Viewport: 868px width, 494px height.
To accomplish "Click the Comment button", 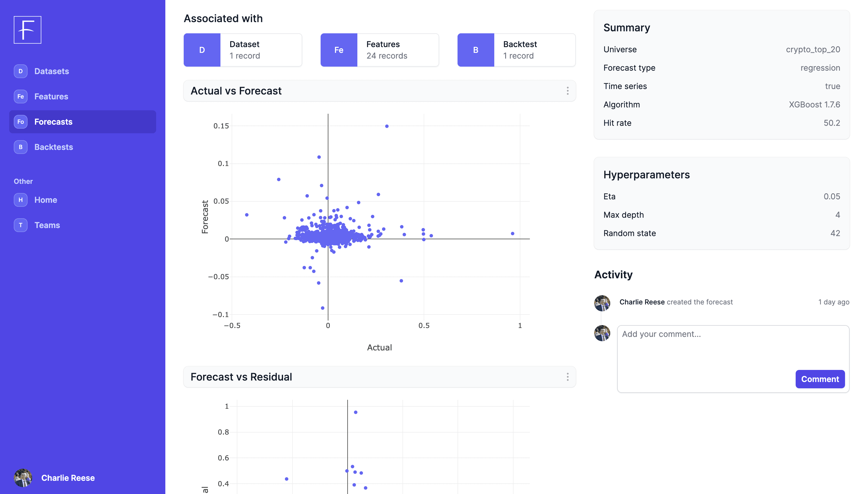I will coord(820,379).
